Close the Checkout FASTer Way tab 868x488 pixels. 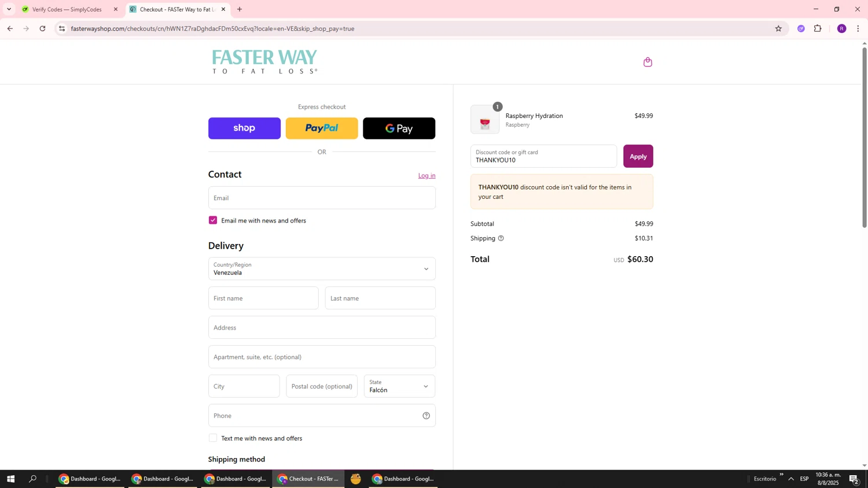(x=223, y=9)
